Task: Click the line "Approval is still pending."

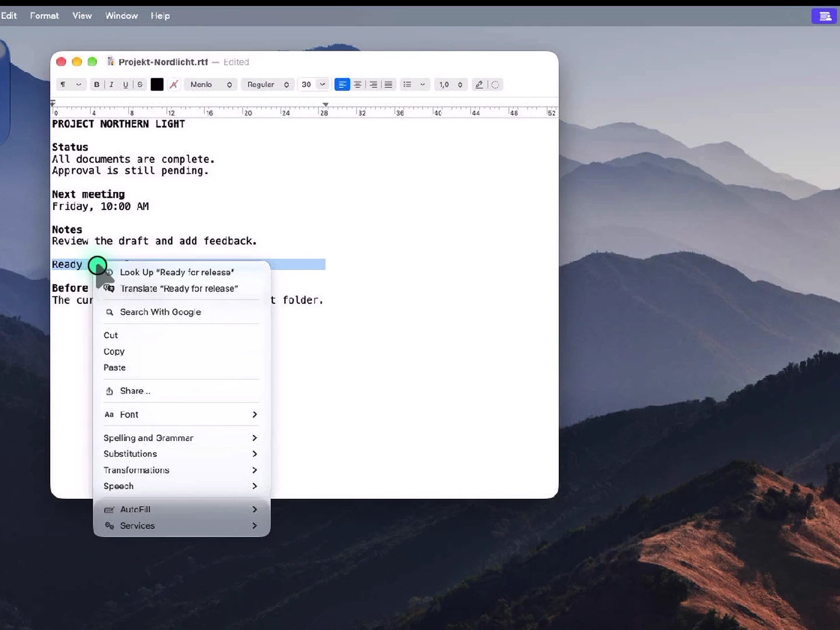Action: [x=130, y=171]
